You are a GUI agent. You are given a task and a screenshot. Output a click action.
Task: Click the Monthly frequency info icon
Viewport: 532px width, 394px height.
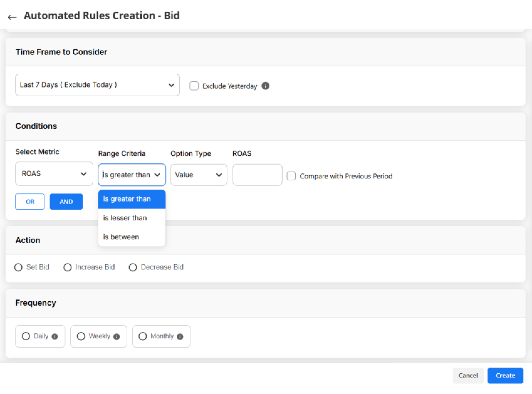[180, 336]
